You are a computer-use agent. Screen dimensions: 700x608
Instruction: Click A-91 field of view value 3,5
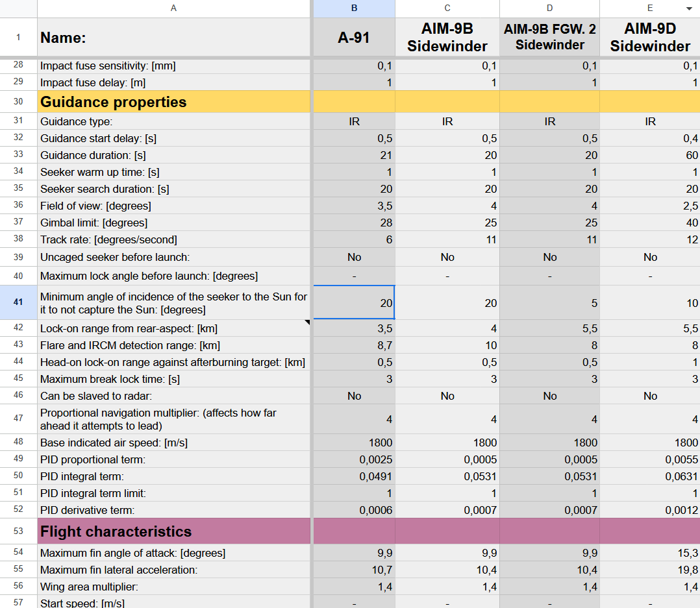point(354,206)
